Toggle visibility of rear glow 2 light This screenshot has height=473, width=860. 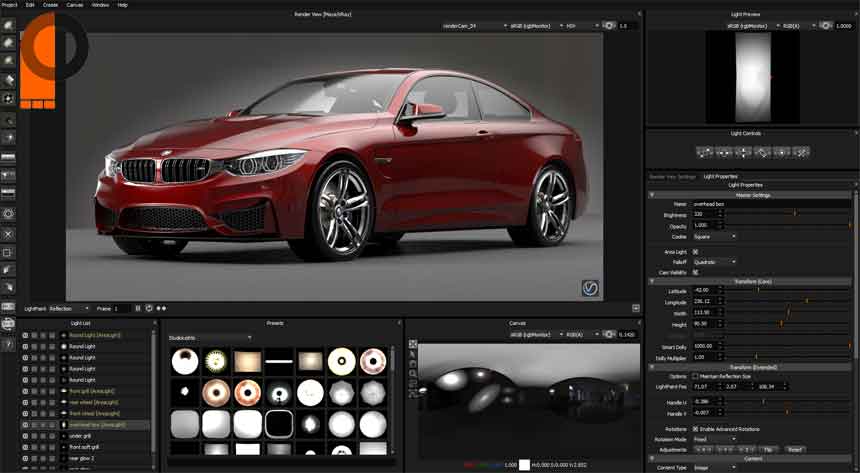[x=25, y=458]
